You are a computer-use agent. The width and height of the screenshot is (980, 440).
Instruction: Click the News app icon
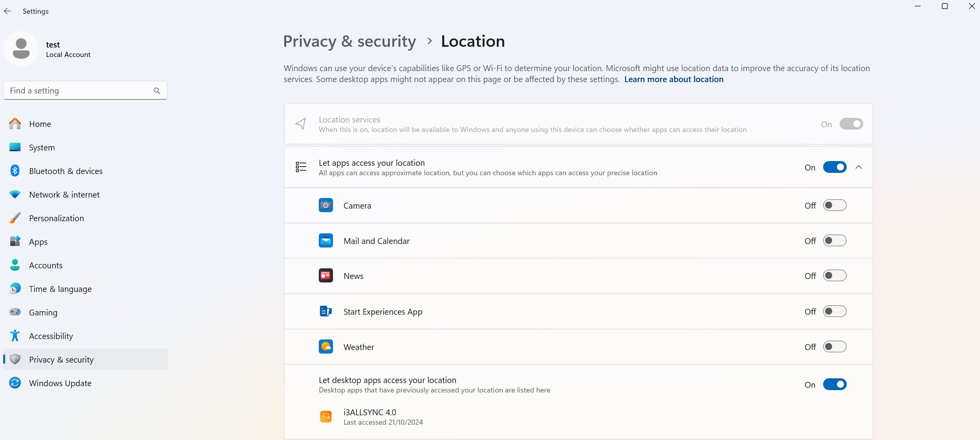(325, 276)
